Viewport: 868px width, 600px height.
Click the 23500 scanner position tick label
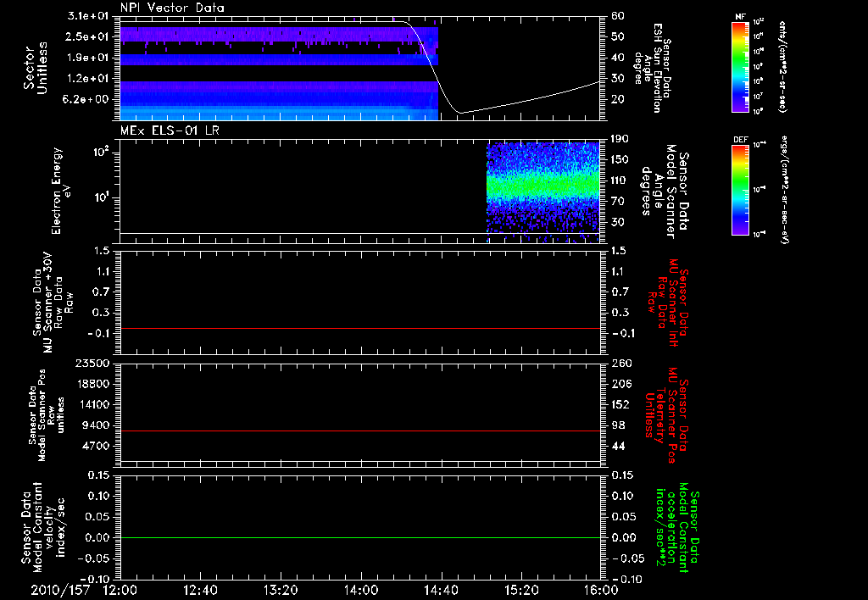92,363
